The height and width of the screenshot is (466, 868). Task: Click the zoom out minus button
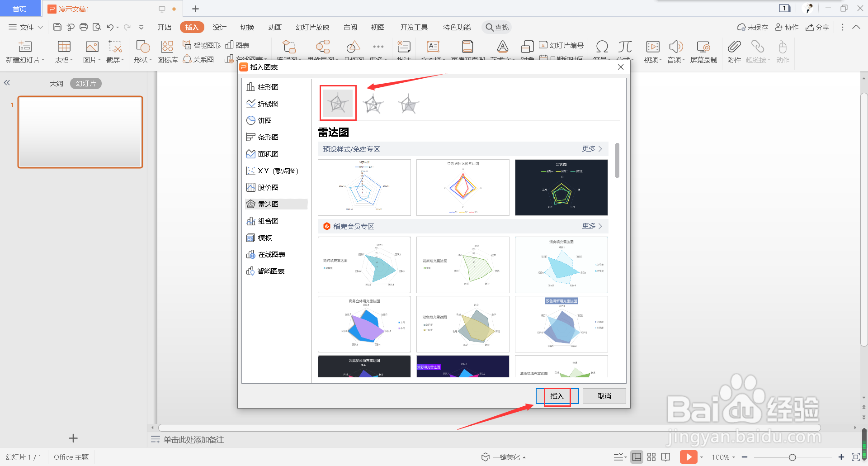[745, 457]
